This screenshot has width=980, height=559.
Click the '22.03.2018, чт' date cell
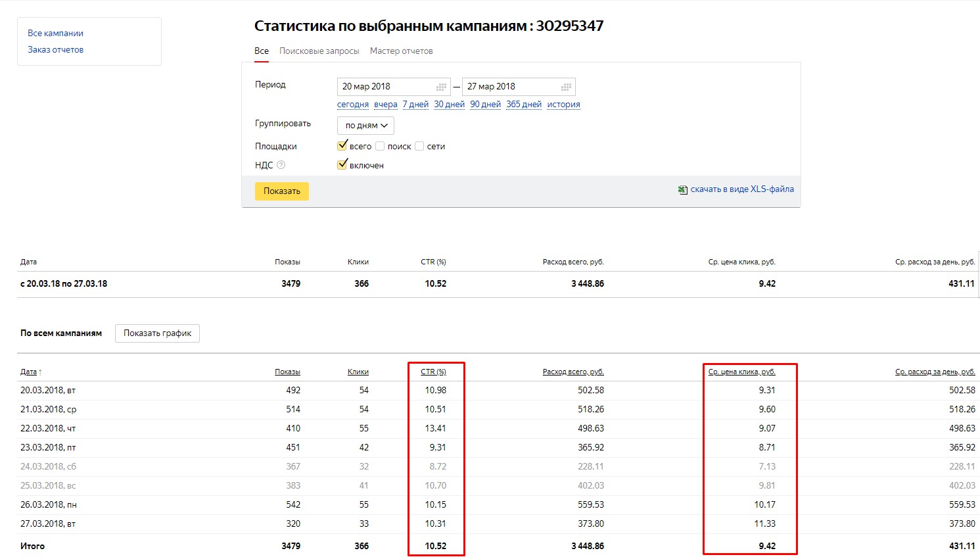tap(48, 429)
